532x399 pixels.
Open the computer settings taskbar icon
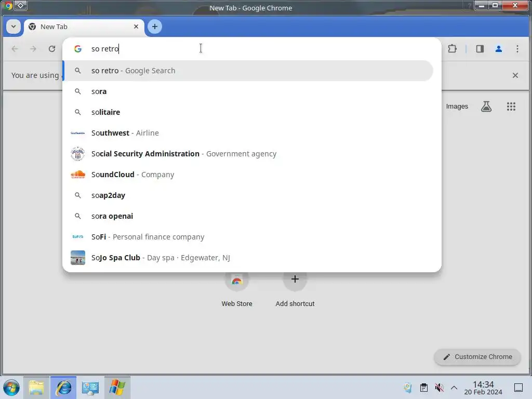(x=90, y=388)
